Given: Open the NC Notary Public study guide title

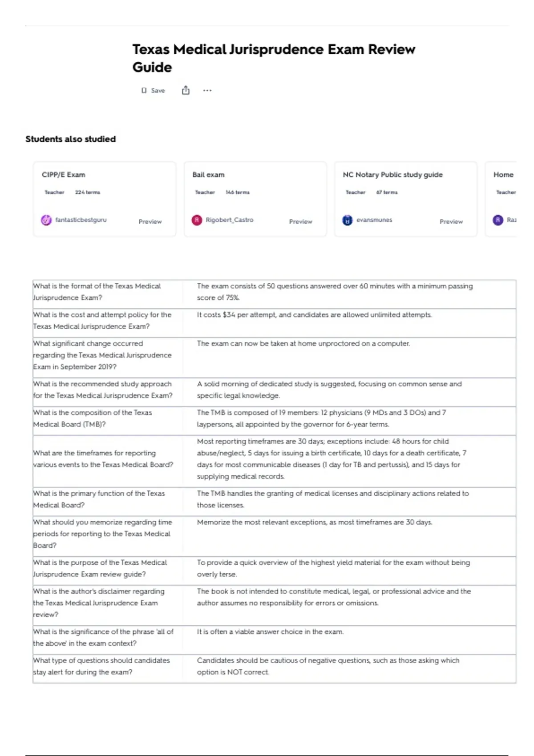Looking at the screenshot, I should click(392, 175).
